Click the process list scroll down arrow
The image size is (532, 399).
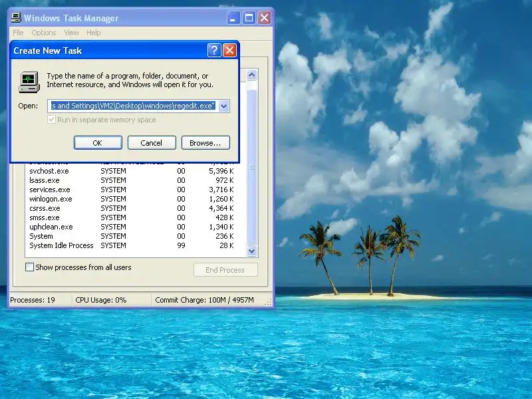pyautogui.click(x=252, y=251)
